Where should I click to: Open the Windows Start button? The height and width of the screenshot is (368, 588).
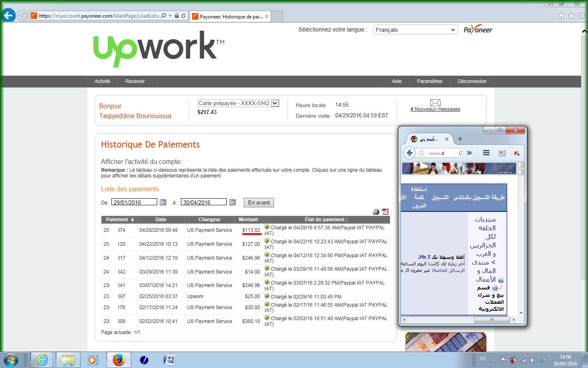(11, 360)
